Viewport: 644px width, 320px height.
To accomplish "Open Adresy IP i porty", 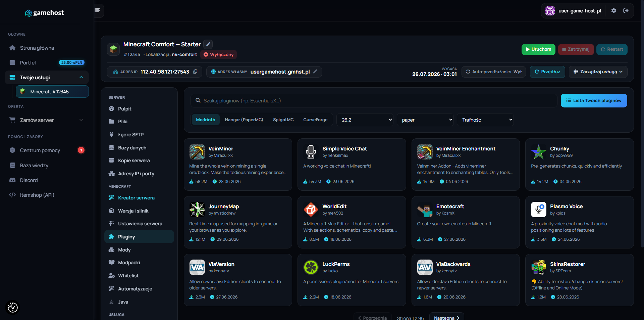I will point(139,174).
